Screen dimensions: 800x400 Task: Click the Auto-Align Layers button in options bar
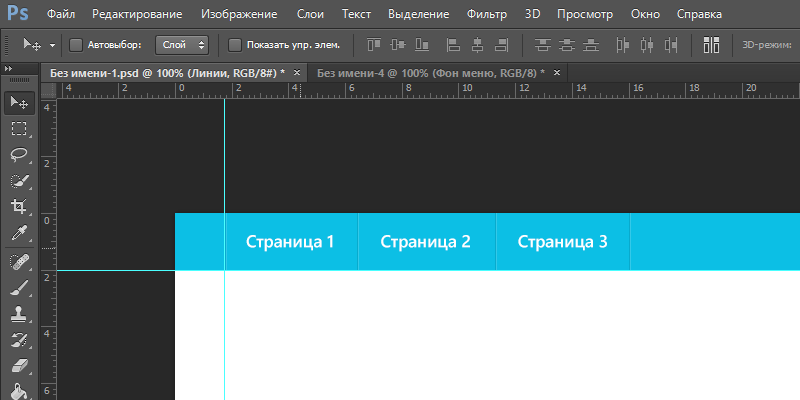tap(712, 45)
